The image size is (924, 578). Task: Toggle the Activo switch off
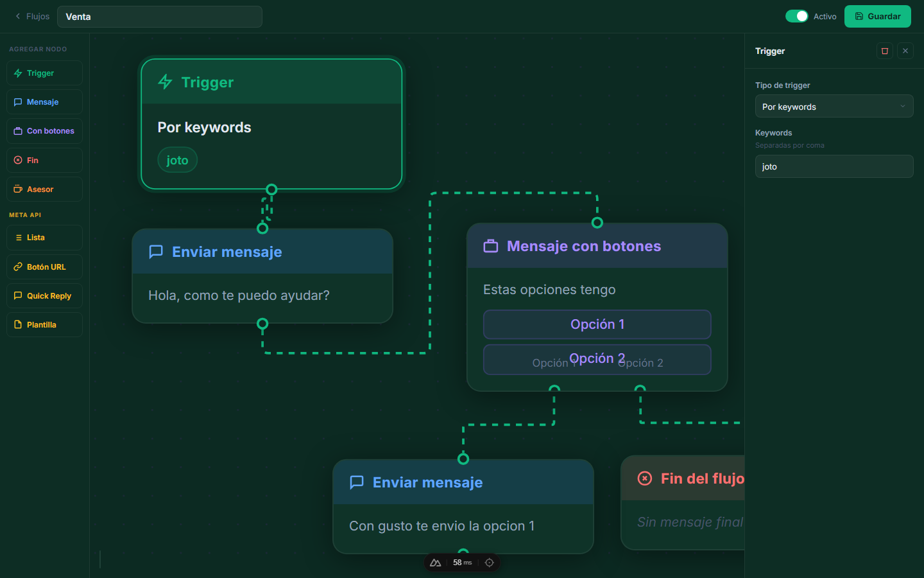(797, 16)
